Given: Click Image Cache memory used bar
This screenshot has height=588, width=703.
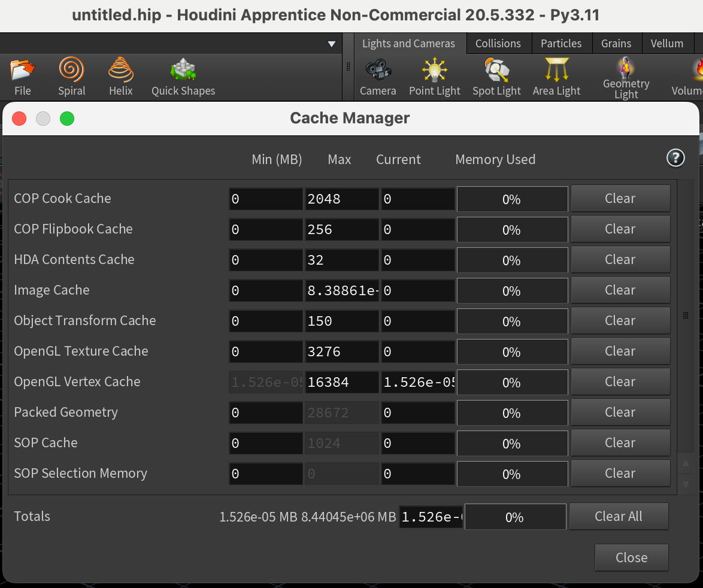Looking at the screenshot, I should (513, 290).
